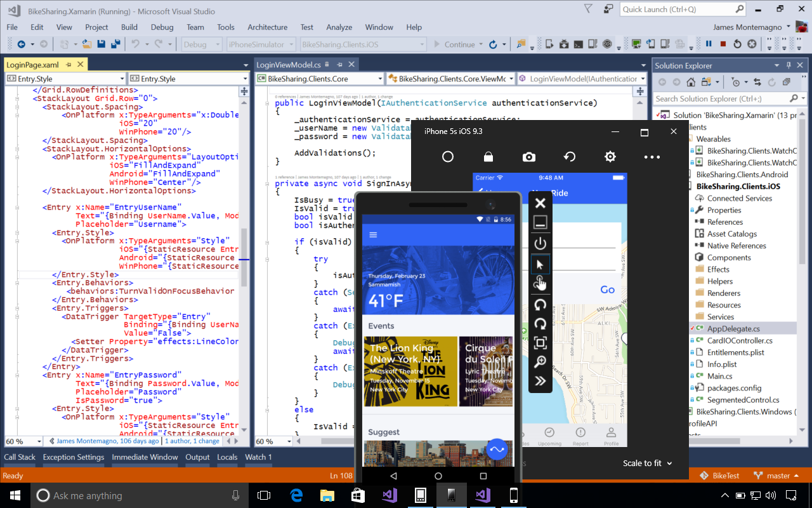Restart the debugging session
The height and width of the screenshot is (508, 812).
[737, 44]
